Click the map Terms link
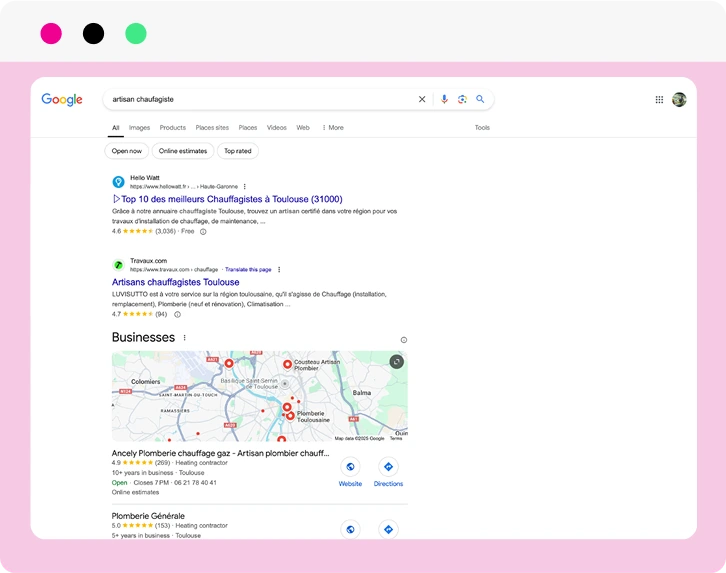Viewport: 726px width, 573px height. point(396,438)
